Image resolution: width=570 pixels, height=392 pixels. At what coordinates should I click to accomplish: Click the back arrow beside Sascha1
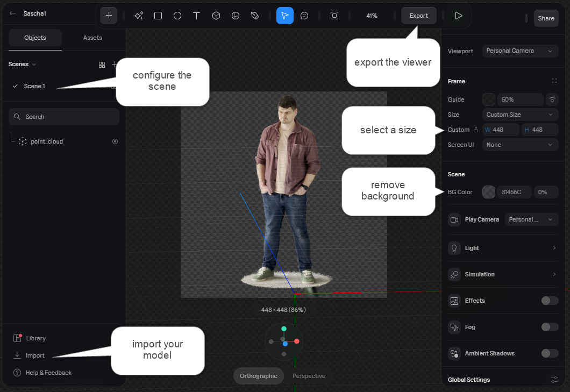point(13,13)
